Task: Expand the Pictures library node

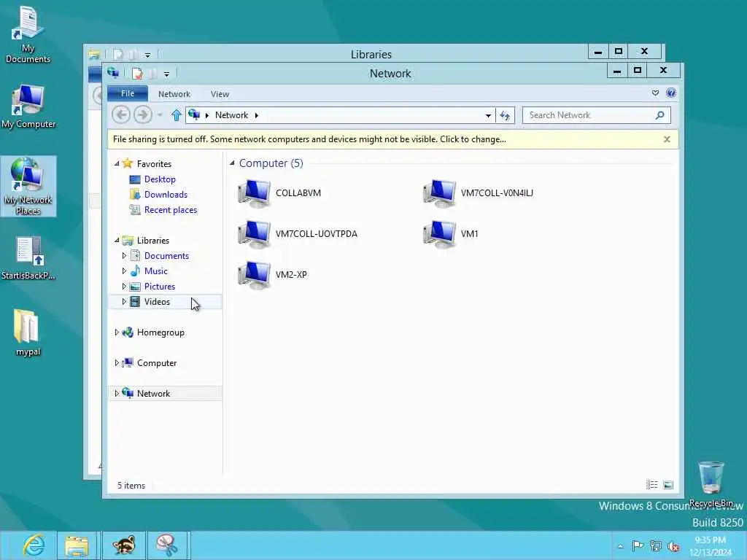Action: click(124, 286)
